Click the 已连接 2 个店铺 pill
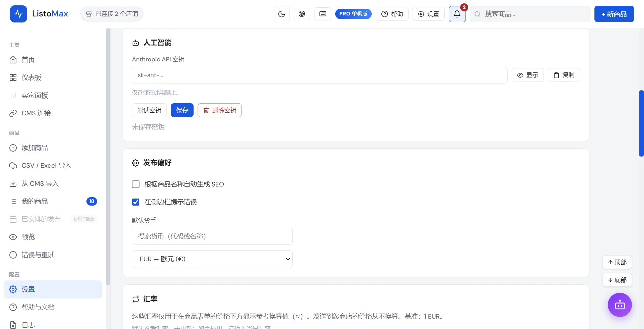 pyautogui.click(x=112, y=14)
